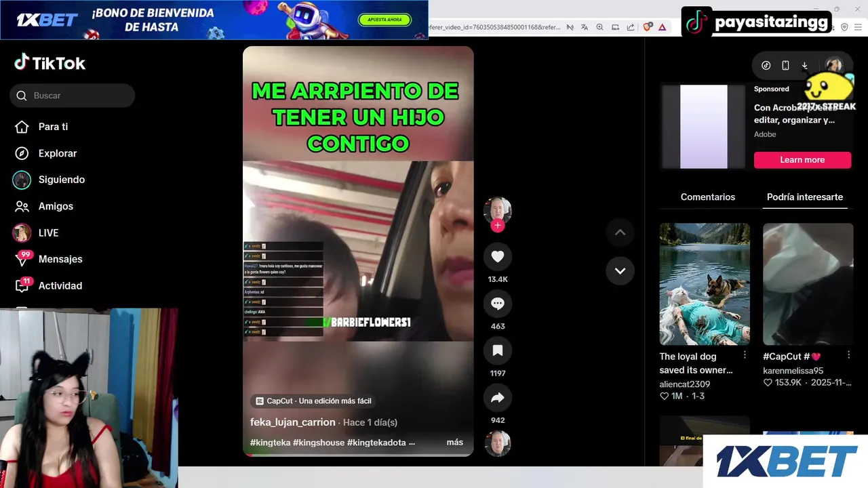Screen dimensions: 868x488
Task: Open the Adobe sponsored ad image
Action: pyautogui.click(x=704, y=127)
